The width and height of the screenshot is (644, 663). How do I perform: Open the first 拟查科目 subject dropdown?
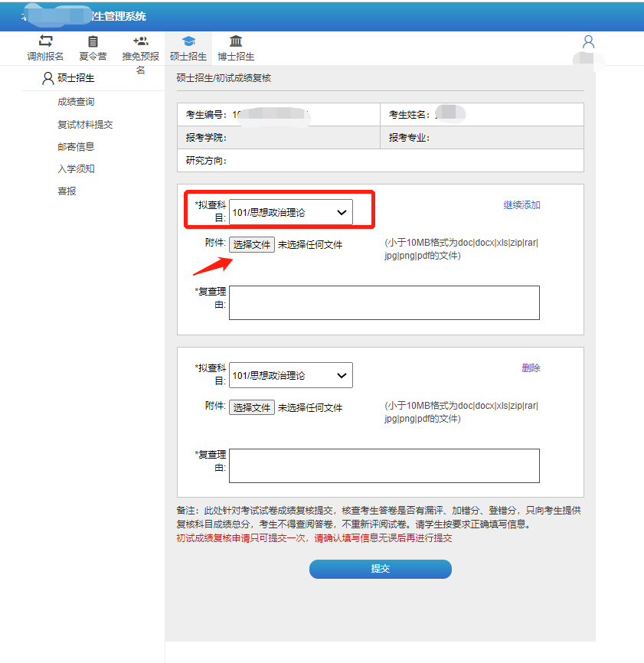click(x=291, y=212)
